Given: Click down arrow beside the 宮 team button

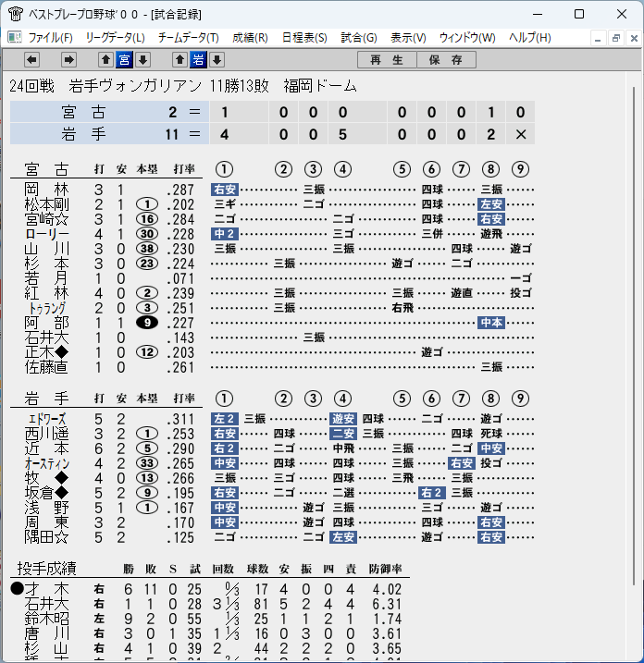Looking at the screenshot, I should (143, 60).
